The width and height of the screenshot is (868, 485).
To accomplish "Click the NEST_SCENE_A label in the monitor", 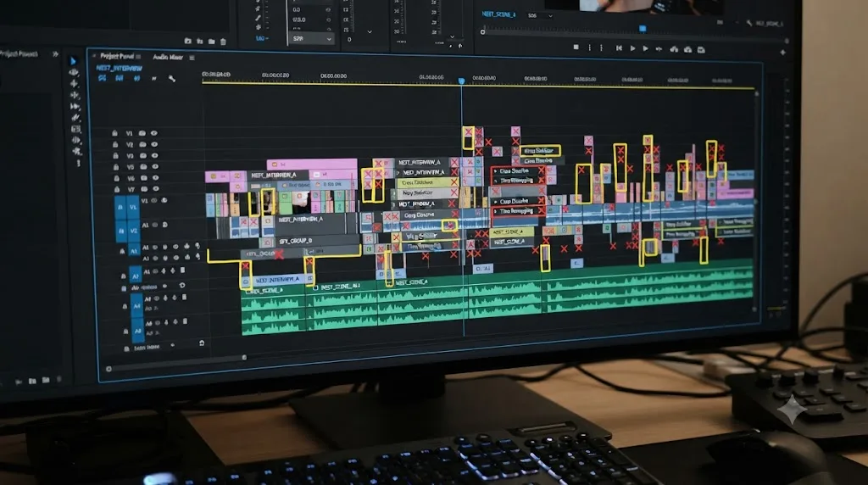I will [x=498, y=14].
